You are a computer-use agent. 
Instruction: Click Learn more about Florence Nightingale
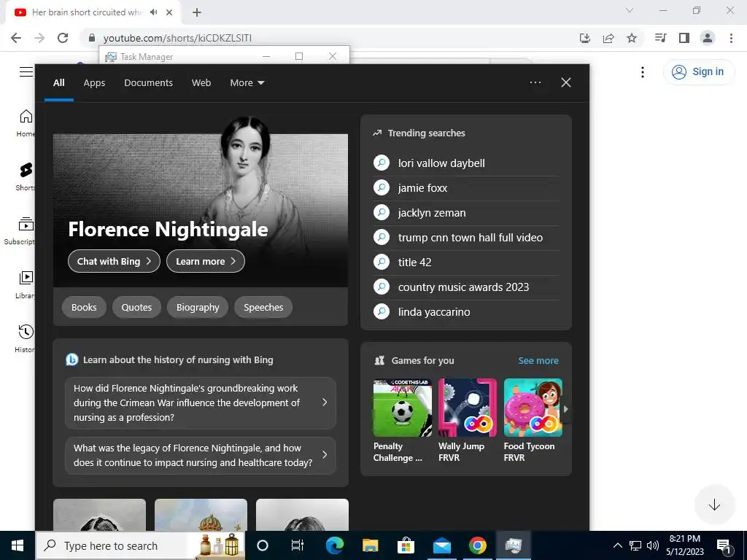[205, 261]
